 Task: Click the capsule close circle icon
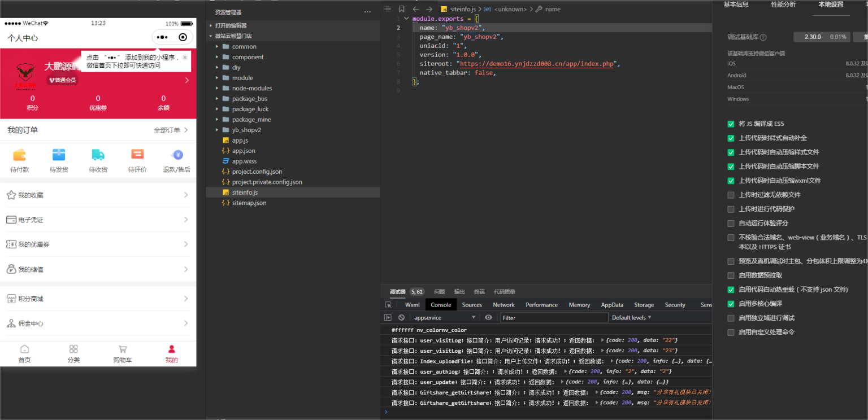[x=183, y=37]
